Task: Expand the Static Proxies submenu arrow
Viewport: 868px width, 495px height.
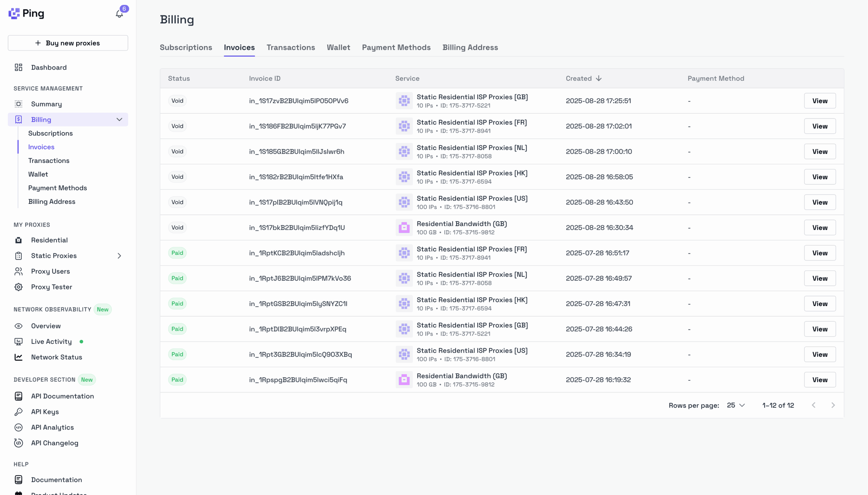Action: 119,256
